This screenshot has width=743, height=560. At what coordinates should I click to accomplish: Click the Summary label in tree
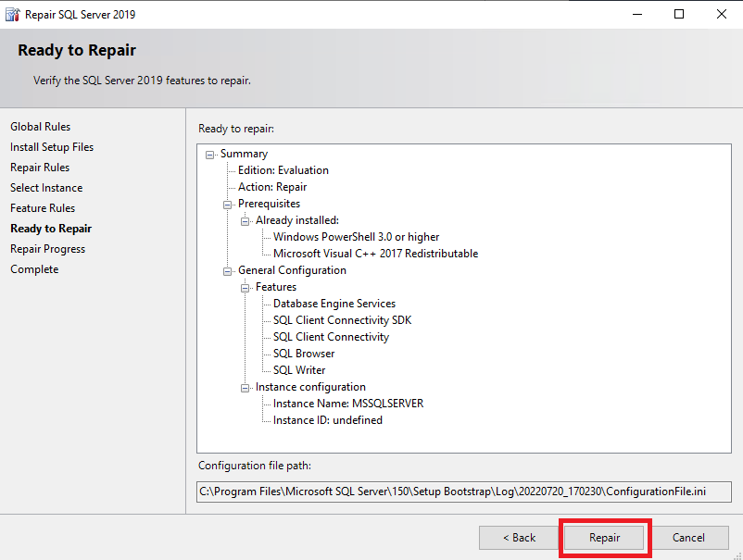coord(244,154)
